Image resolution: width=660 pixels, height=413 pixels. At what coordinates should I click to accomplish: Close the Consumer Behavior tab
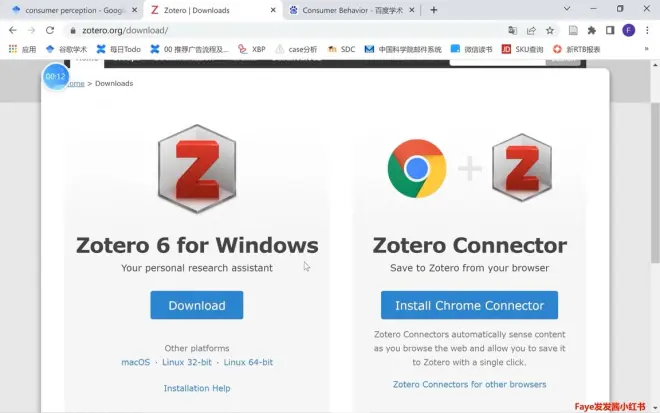click(x=412, y=10)
